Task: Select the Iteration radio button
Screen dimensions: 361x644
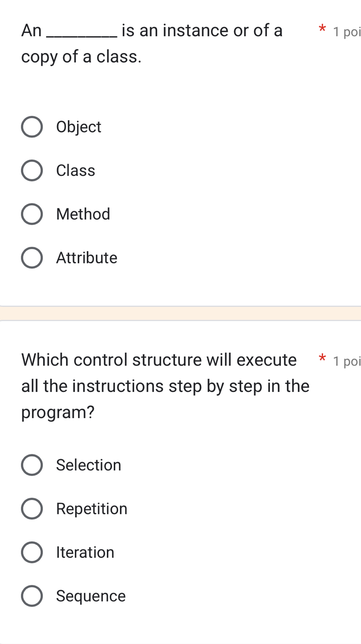Action: [x=32, y=552]
